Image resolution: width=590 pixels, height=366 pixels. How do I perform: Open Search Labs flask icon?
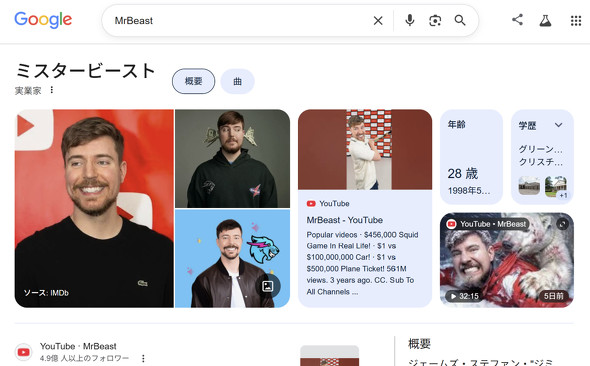pos(545,20)
